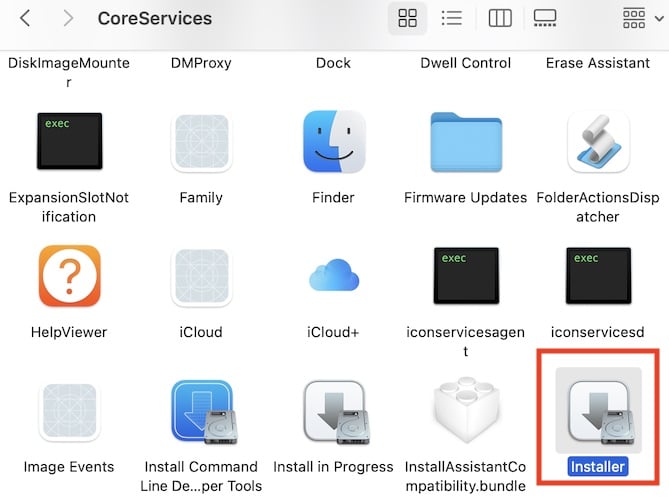
Task: Switch to icon grid view
Action: (x=407, y=18)
